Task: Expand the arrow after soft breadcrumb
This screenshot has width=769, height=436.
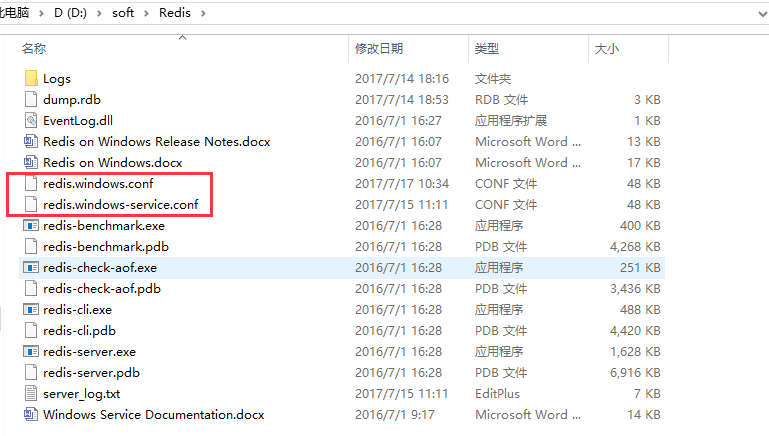Action: [146, 13]
